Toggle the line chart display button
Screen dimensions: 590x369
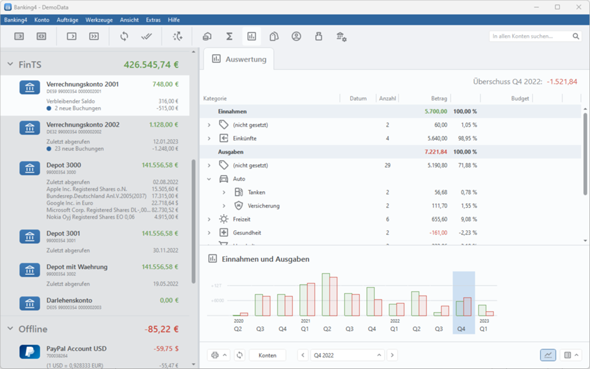tap(548, 355)
